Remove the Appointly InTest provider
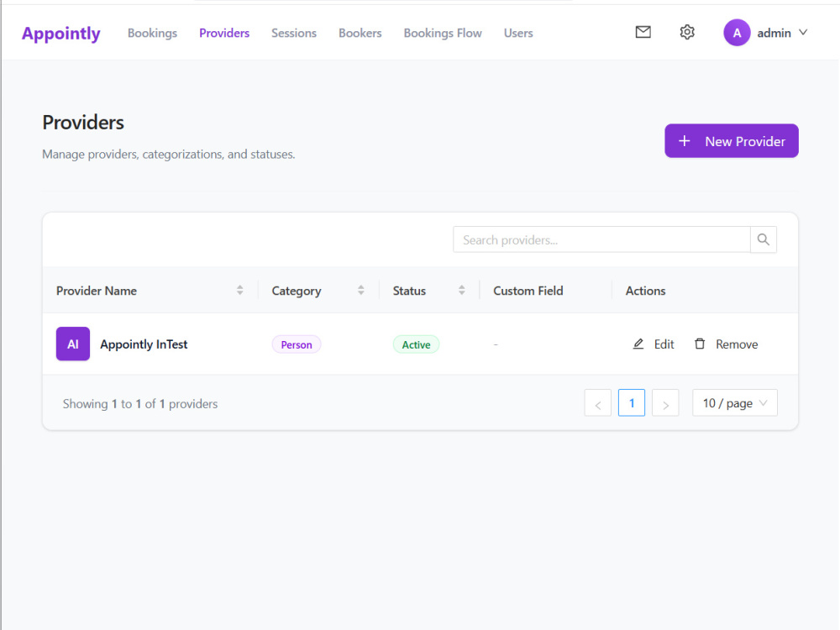 (x=726, y=344)
